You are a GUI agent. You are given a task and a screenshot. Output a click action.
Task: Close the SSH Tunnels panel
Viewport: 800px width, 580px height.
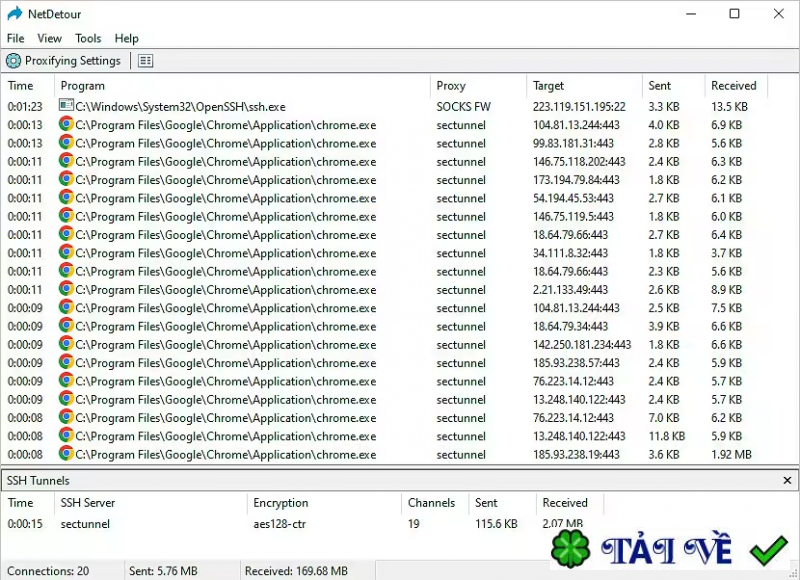(x=787, y=480)
